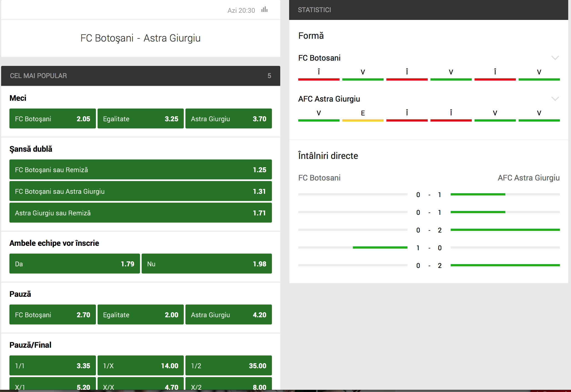
Task: Pick FC Botoşani sau Remiză 1.25
Action: coord(141,170)
